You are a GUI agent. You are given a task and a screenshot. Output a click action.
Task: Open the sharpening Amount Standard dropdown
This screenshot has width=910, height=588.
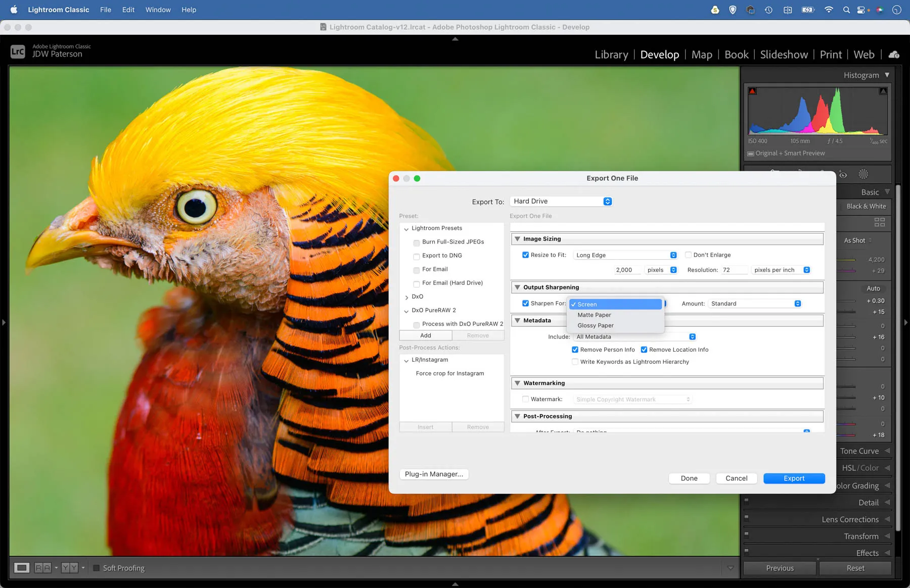[x=755, y=304]
